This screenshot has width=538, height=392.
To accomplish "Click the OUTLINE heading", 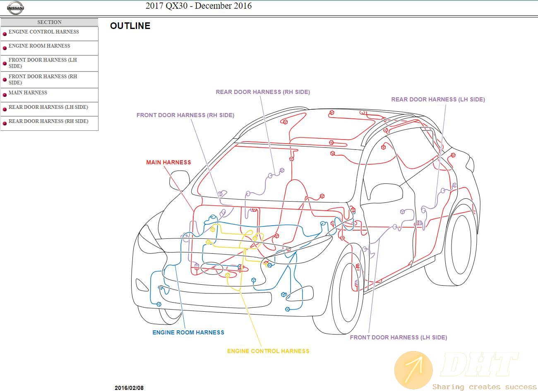I will 130,26.
